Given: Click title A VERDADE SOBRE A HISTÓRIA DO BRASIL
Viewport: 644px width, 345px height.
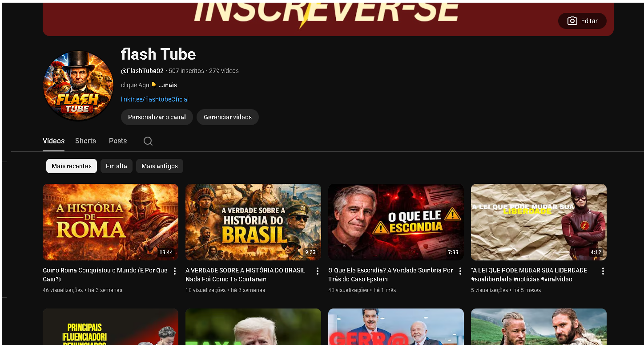Looking at the screenshot, I should [246, 275].
